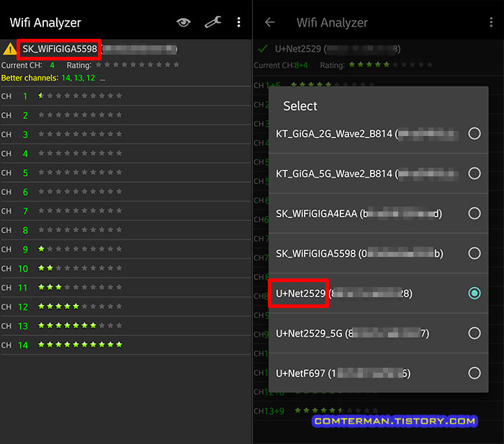This screenshot has height=444, width=504.
Task: Select KT_GiGA_5G_Wave2_B814 radio button
Action: (474, 173)
